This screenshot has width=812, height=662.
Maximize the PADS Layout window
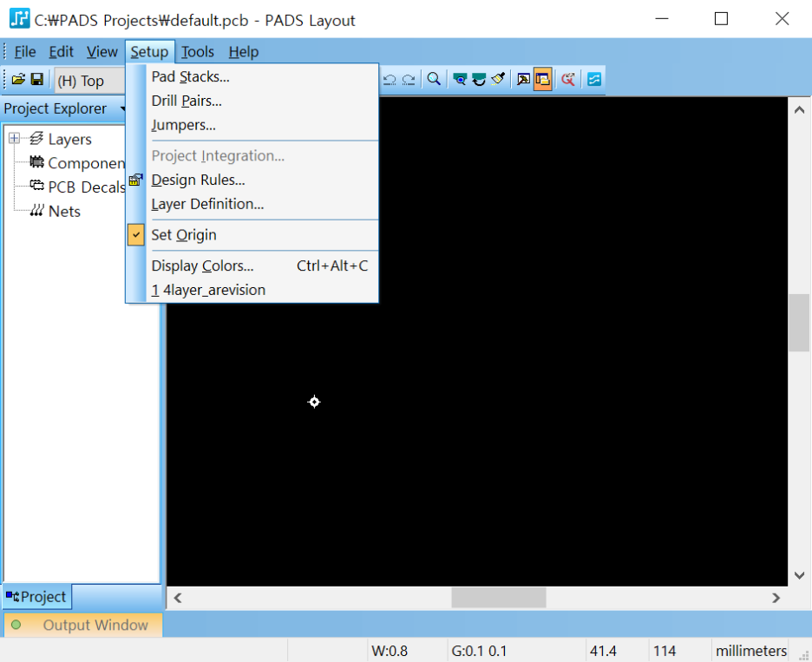click(721, 18)
